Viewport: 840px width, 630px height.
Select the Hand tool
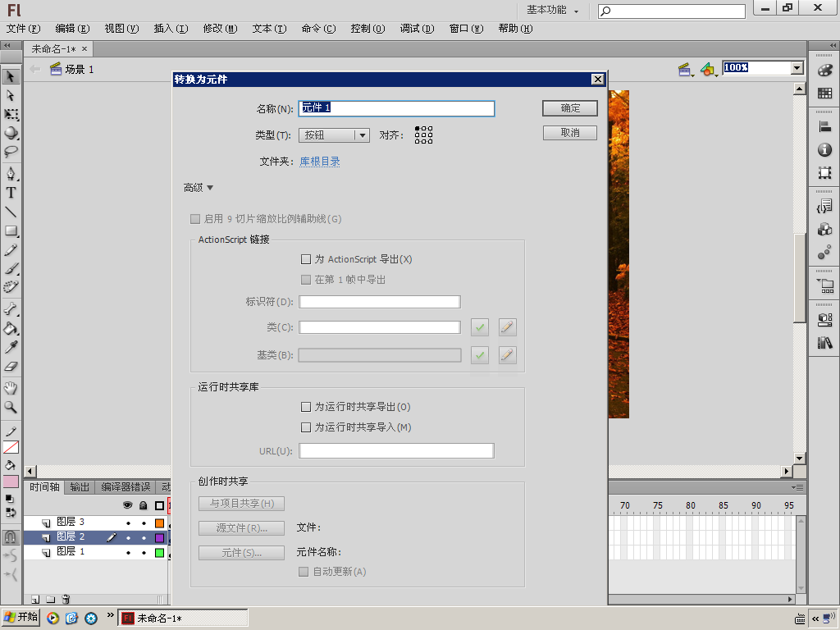(x=11, y=388)
